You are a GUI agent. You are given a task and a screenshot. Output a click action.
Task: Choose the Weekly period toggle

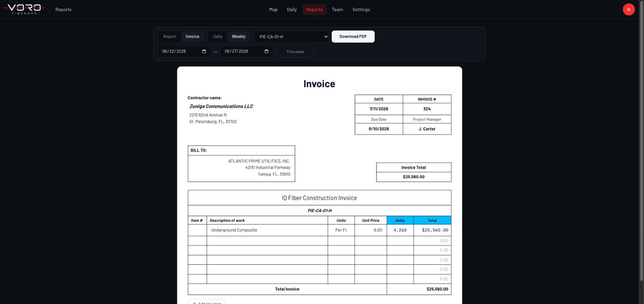pos(238,37)
